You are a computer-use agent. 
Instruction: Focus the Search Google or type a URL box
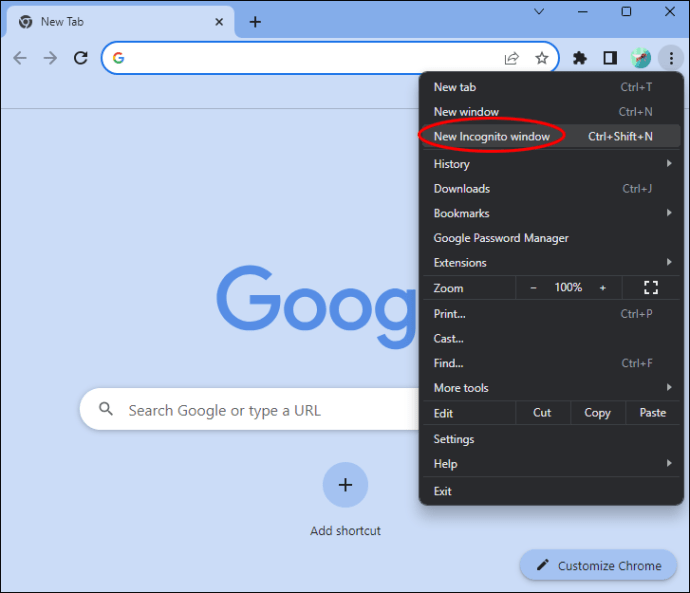[x=251, y=410]
